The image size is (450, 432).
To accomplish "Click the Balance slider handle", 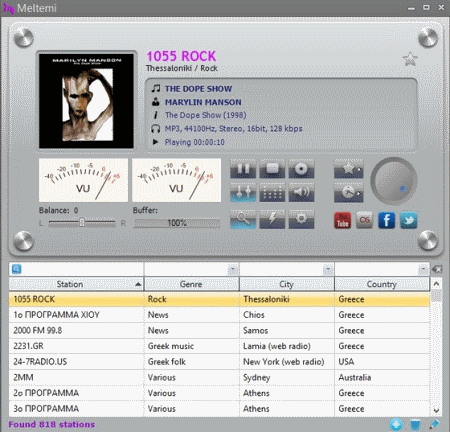I will pos(82,222).
